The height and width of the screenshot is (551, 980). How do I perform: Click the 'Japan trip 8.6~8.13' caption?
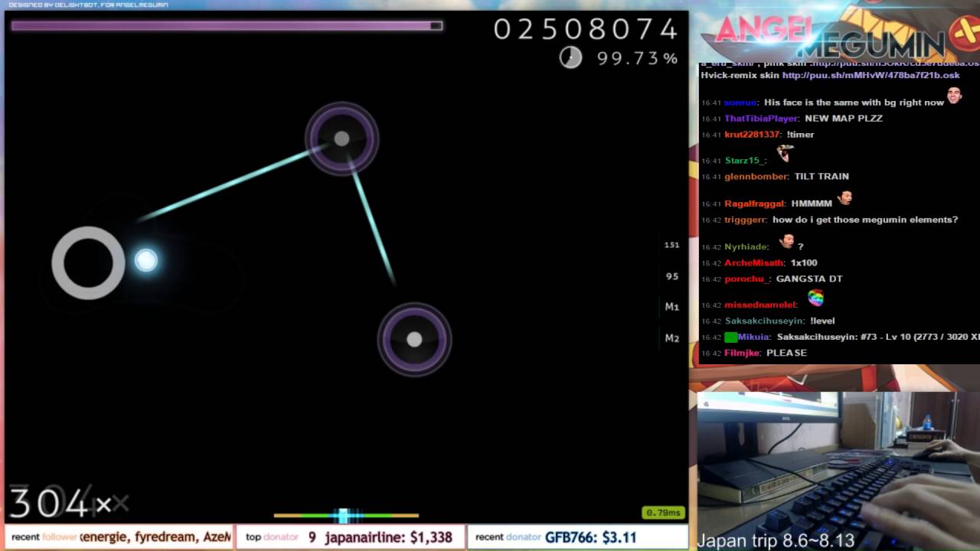(x=776, y=541)
